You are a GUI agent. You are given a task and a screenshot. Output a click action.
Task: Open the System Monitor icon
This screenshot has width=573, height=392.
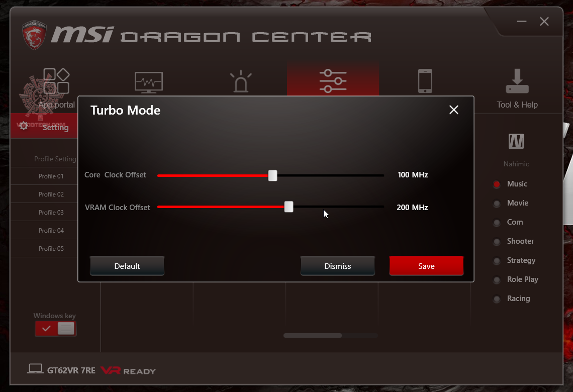click(x=149, y=82)
